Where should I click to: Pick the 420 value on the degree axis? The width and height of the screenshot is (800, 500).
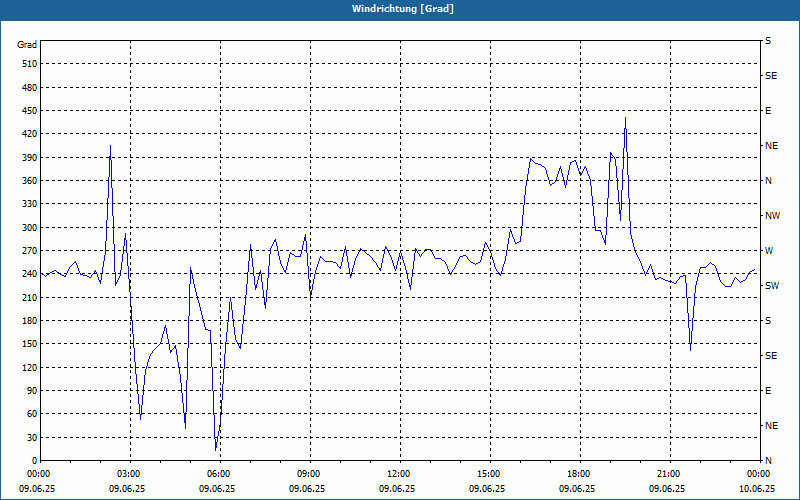30,134
